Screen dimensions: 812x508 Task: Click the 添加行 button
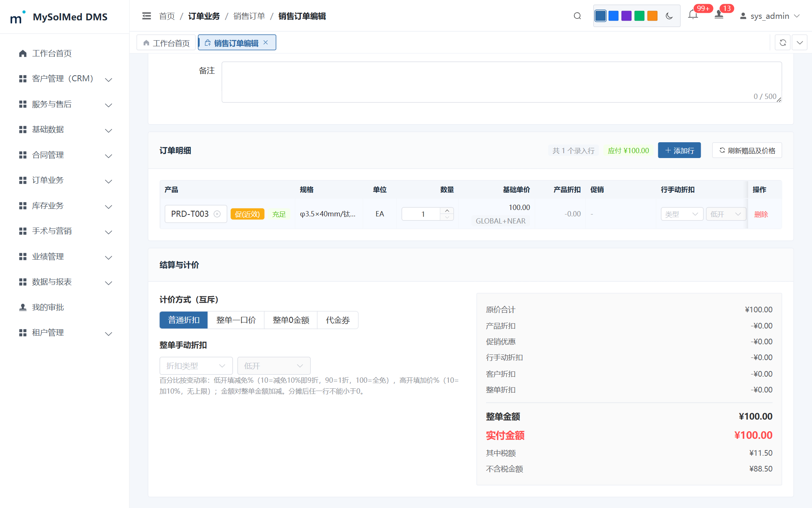679,151
